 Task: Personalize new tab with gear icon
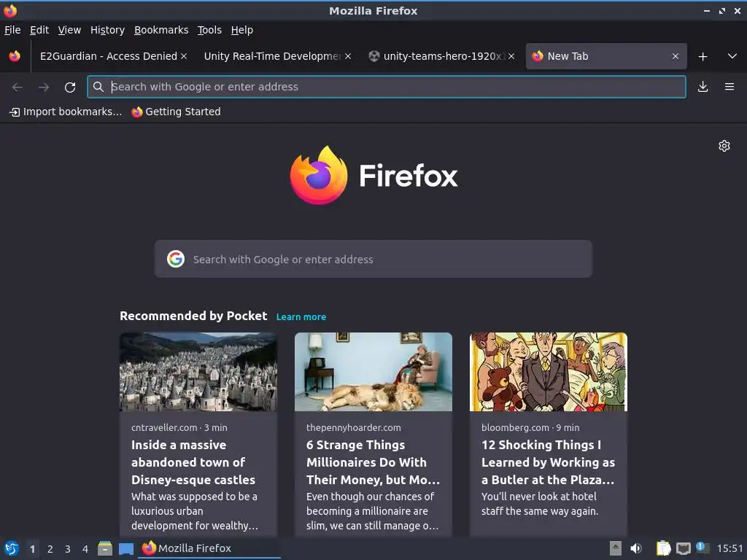(724, 146)
